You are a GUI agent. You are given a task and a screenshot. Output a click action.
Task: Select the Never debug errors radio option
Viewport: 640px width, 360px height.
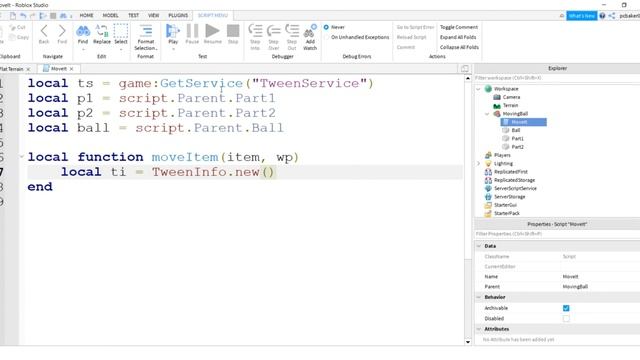326,27
